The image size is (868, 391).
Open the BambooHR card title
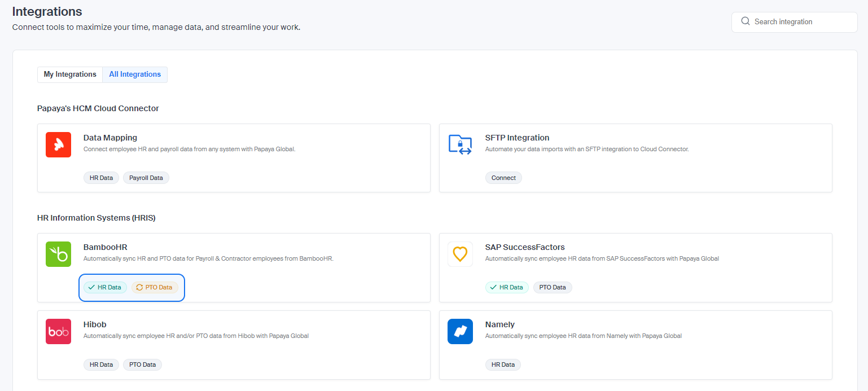tap(105, 247)
